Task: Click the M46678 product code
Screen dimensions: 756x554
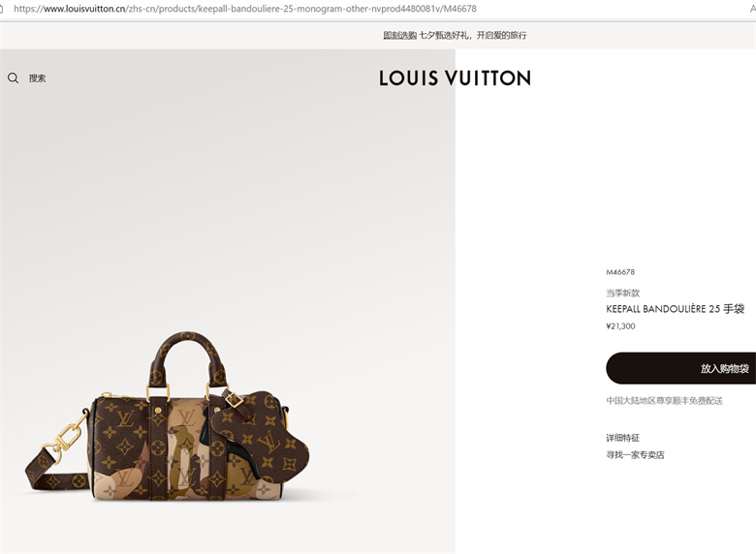Action: point(620,272)
